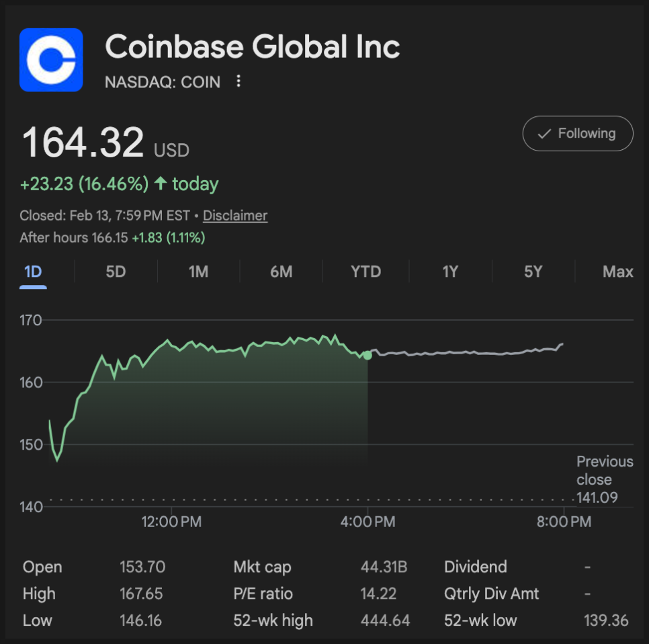Toggle the Following button off
Image resolution: width=649 pixels, height=644 pixels.
(x=578, y=134)
